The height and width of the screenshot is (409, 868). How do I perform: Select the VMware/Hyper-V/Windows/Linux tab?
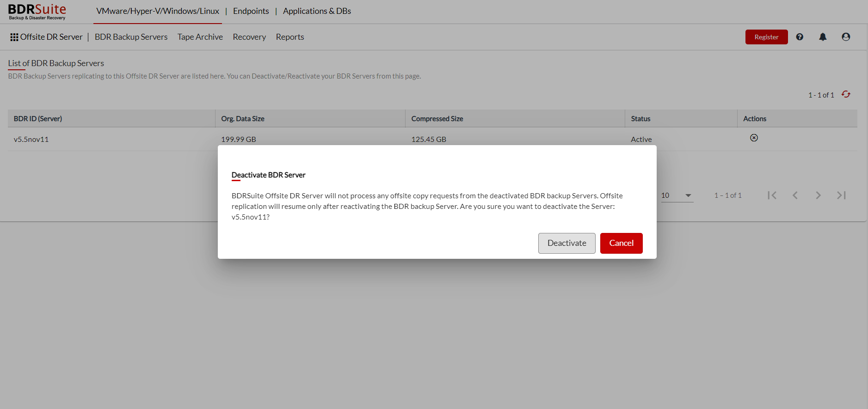(158, 11)
